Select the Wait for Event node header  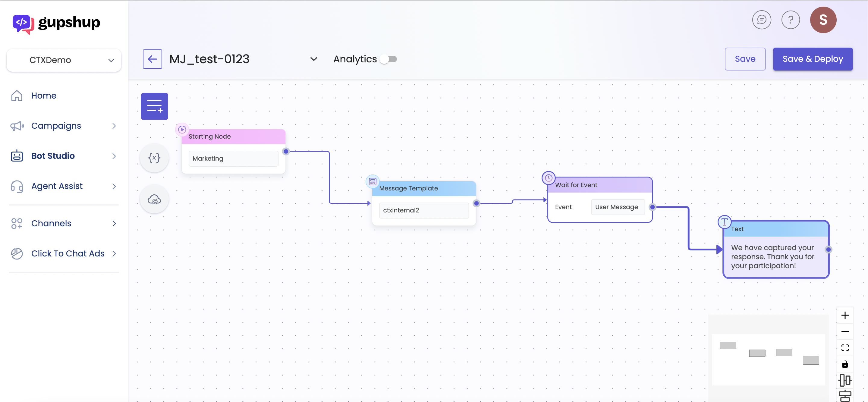tap(600, 185)
